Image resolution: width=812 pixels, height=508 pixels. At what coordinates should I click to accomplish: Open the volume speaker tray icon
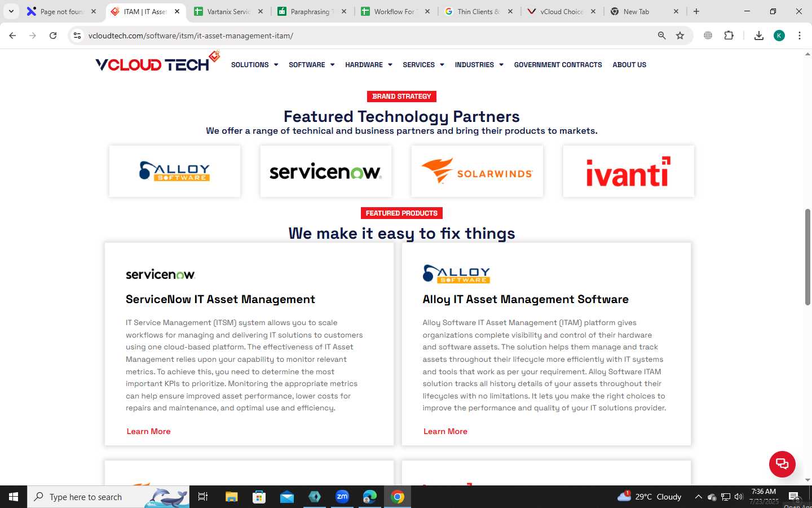tap(739, 497)
